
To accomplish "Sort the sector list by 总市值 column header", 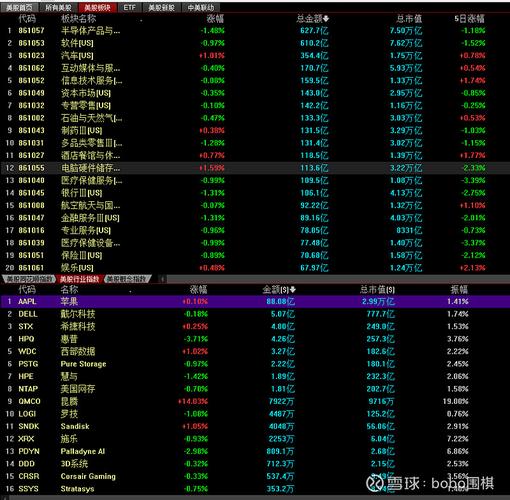I will tap(409, 19).
